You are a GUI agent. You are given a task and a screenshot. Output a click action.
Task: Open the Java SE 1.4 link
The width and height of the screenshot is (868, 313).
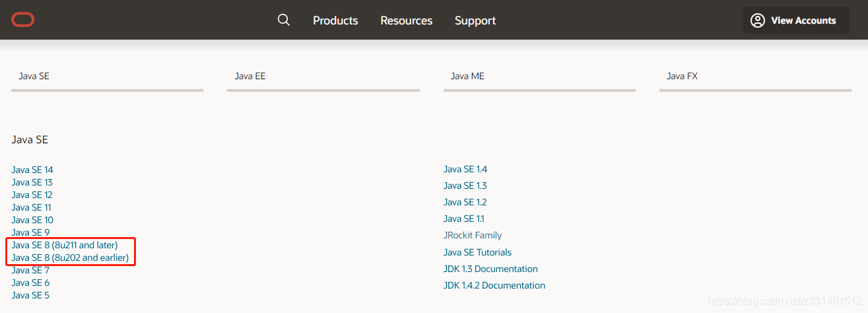click(x=465, y=169)
